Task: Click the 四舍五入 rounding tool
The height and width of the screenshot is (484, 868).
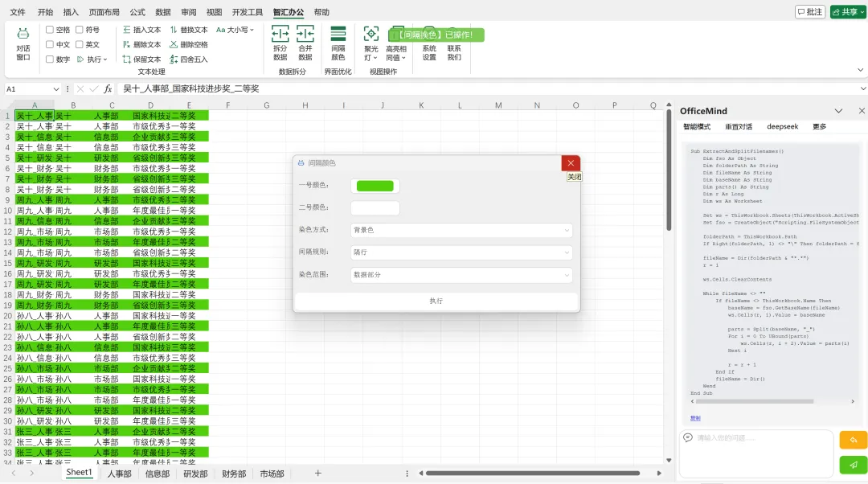Action: click(189, 59)
